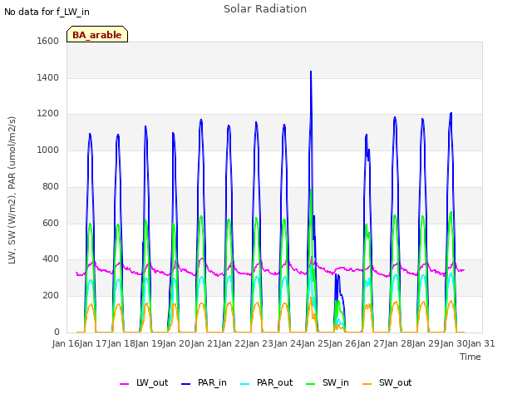Click the Time axis title
Screen dimensions: 532x399
point(470,357)
